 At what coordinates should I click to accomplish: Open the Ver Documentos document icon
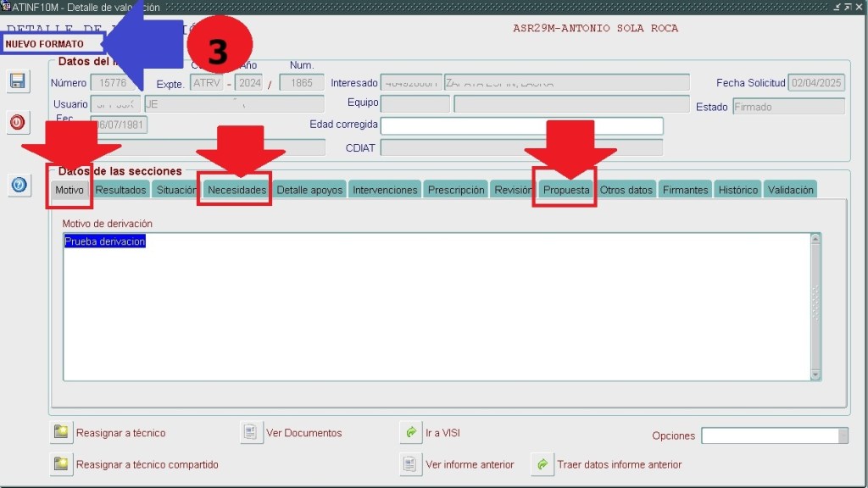click(251, 433)
